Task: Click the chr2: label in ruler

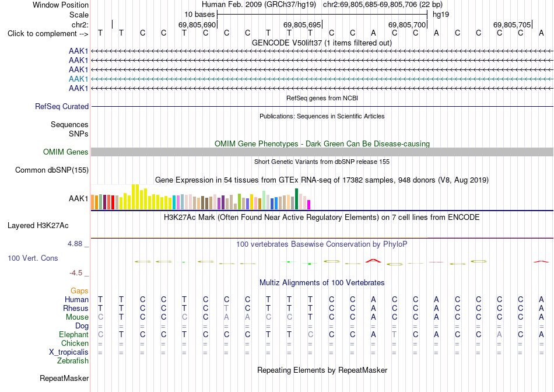Action: (x=80, y=24)
